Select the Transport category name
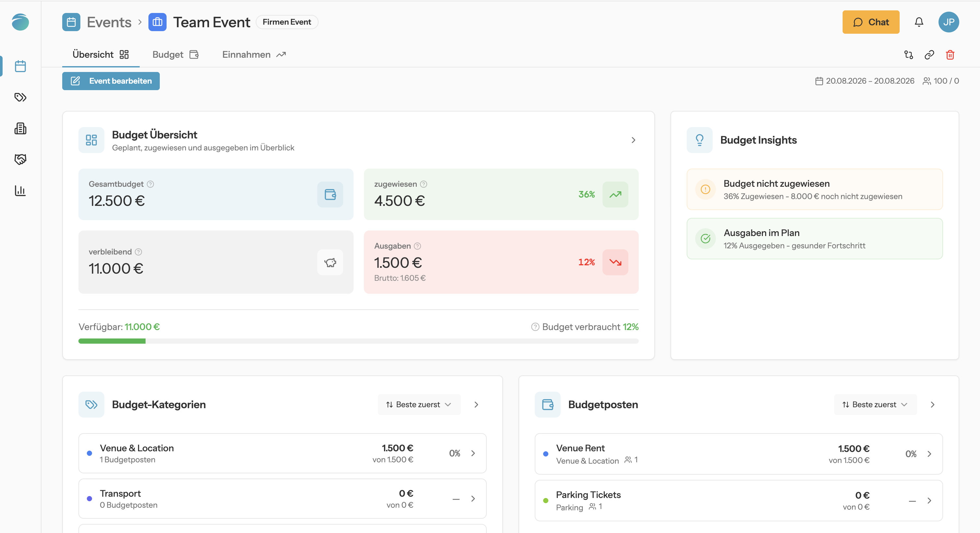Screen dimensions: 980x533 (x=120, y=494)
